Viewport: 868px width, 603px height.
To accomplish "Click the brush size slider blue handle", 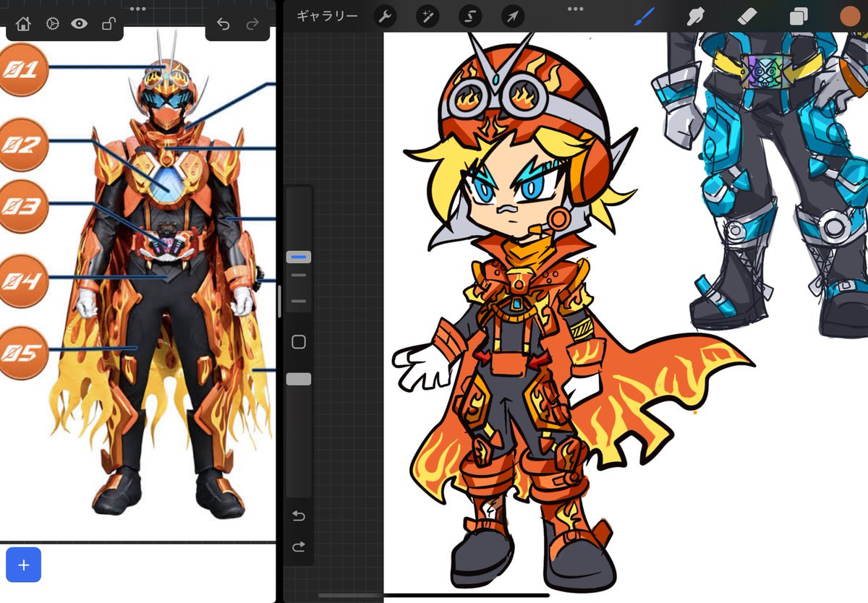I will tap(299, 257).
